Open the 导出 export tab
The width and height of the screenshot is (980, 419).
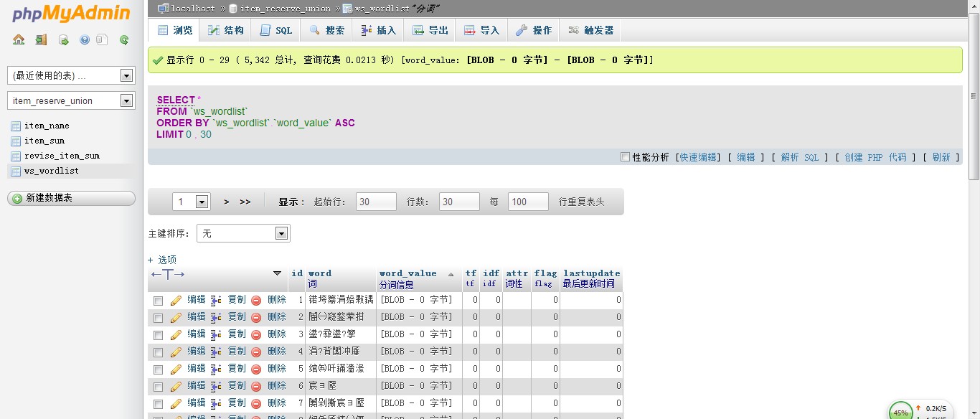click(430, 30)
